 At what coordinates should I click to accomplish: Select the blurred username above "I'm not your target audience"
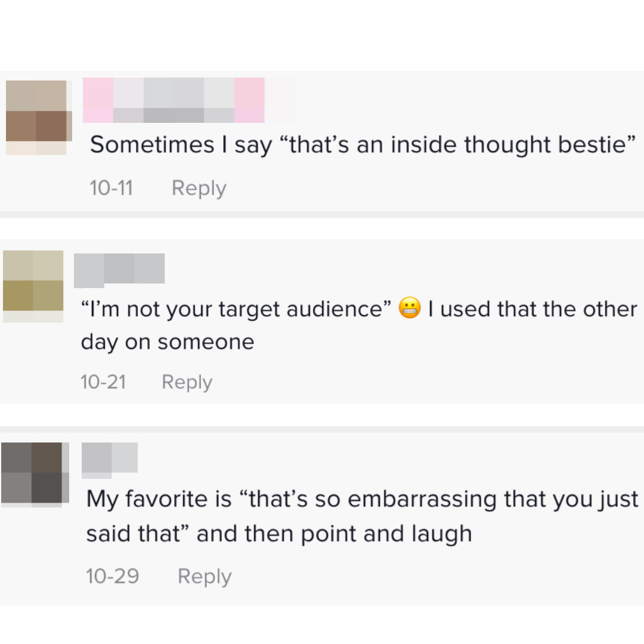(119, 269)
